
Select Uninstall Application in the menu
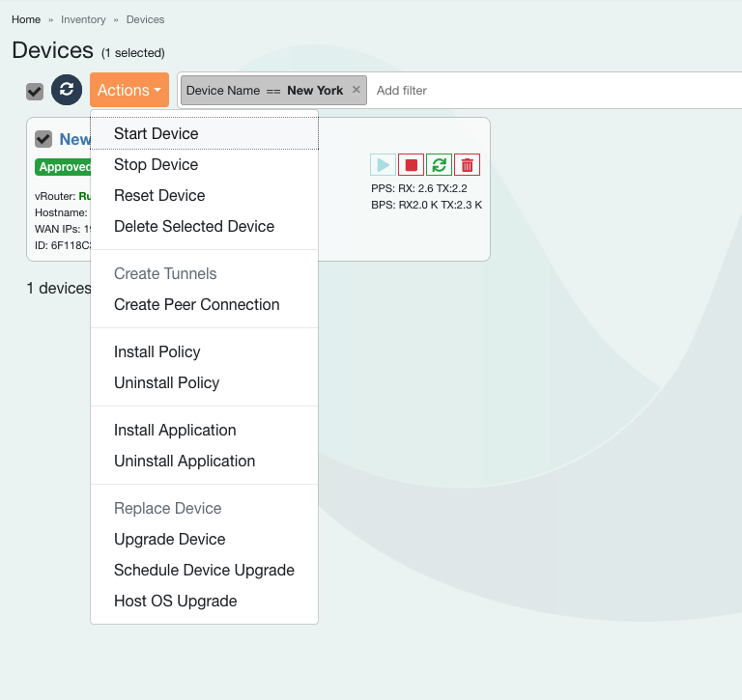coord(185,461)
